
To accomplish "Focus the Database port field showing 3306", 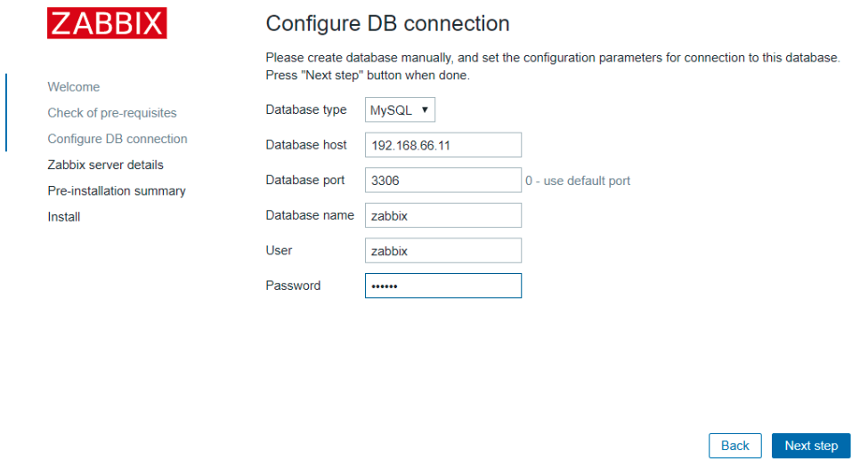I will (x=442, y=181).
